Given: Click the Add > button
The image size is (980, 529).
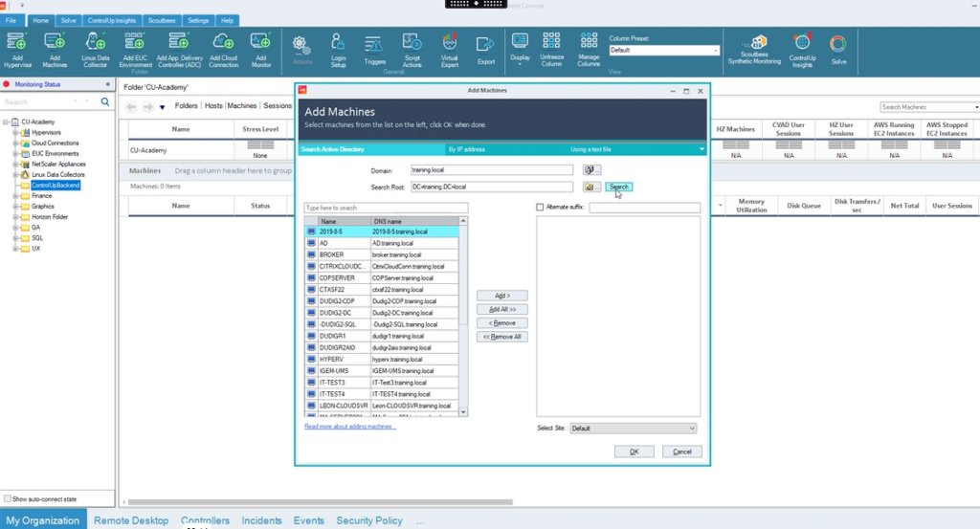Looking at the screenshot, I should pyautogui.click(x=501, y=296).
